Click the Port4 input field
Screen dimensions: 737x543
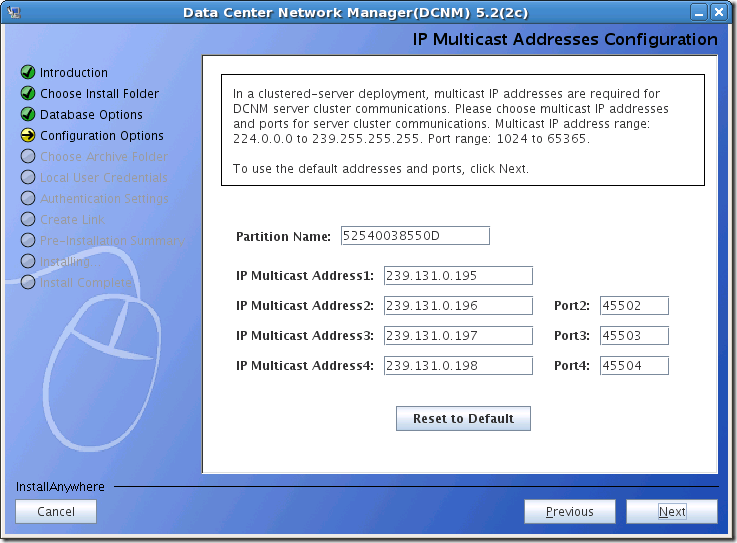634,366
